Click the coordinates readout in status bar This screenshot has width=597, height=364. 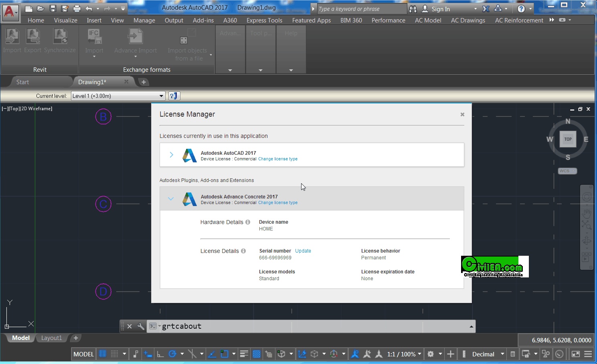tap(561, 340)
